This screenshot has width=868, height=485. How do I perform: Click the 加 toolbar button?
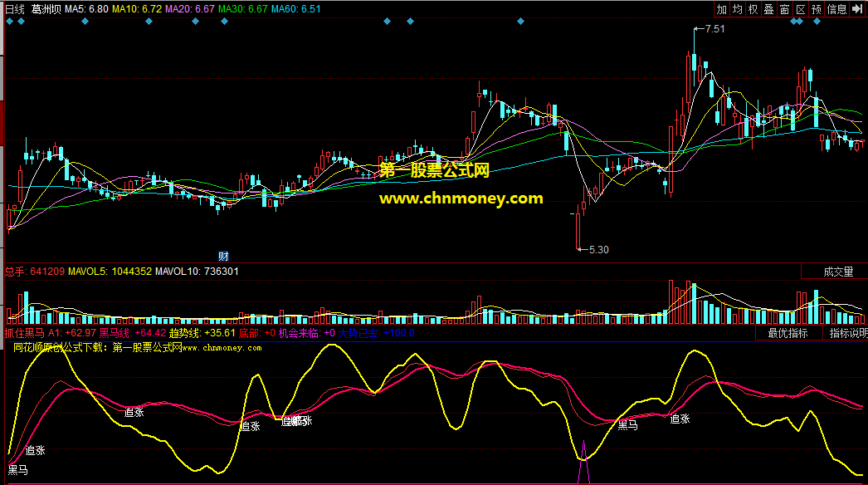pyautogui.click(x=722, y=9)
